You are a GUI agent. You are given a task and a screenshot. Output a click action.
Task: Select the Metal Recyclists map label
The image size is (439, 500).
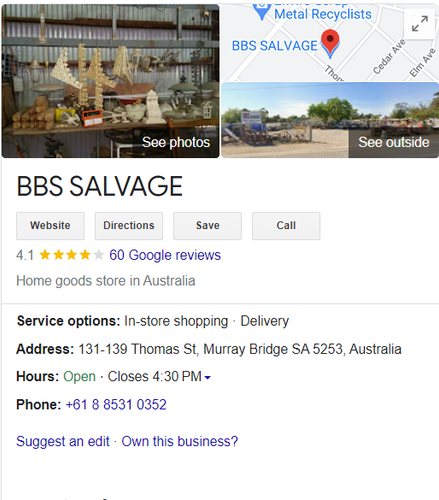click(x=322, y=14)
